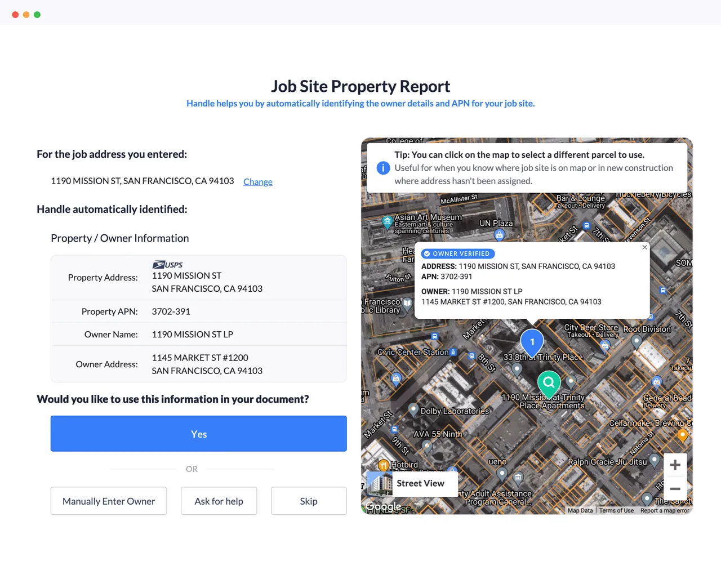Click the City Beer Store marker
Image resolution: width=721 pixels, height=588 pixels.
[x=605, y=346]
